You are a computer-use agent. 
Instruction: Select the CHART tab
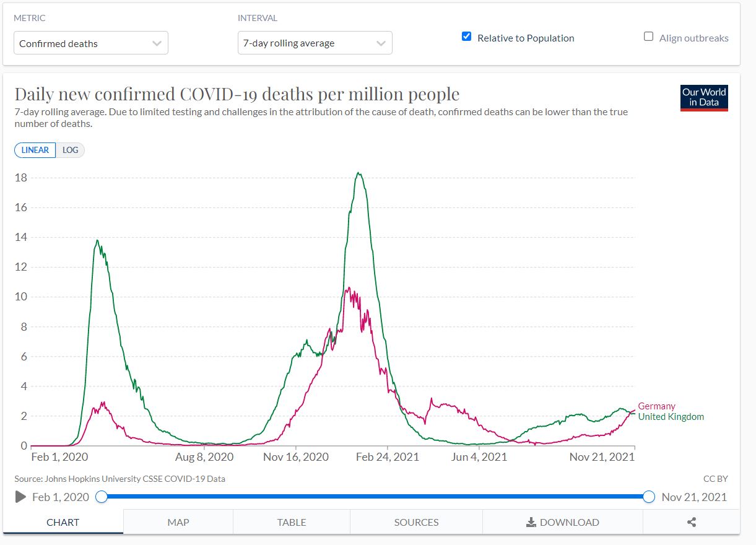tap(63, 522)
